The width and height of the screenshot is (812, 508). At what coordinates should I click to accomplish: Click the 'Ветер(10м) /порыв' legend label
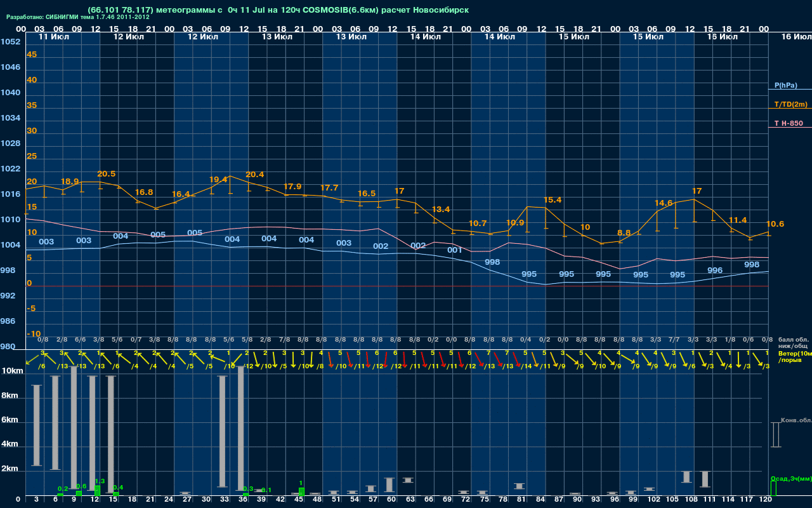click(794, 356)
